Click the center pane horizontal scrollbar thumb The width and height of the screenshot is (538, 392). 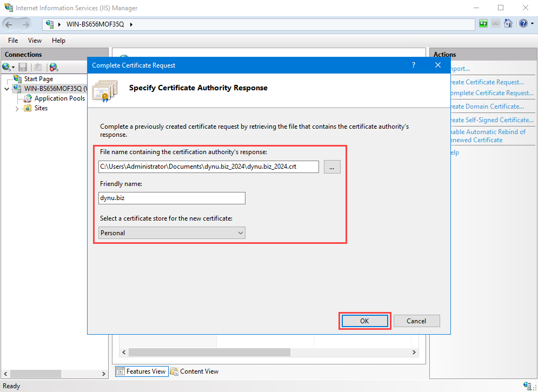point(209,352)
